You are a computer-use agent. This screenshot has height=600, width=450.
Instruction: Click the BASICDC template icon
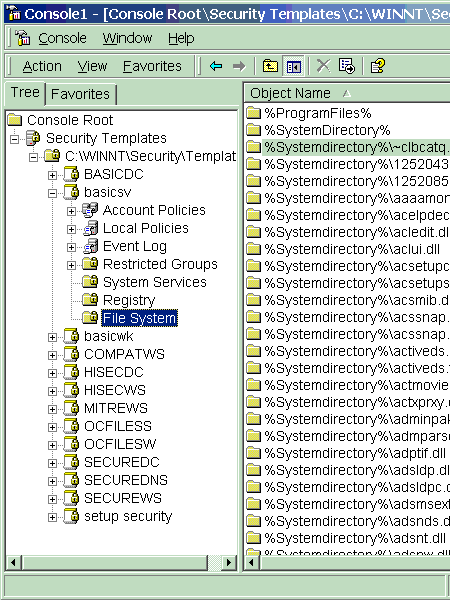tap(72, 174)
